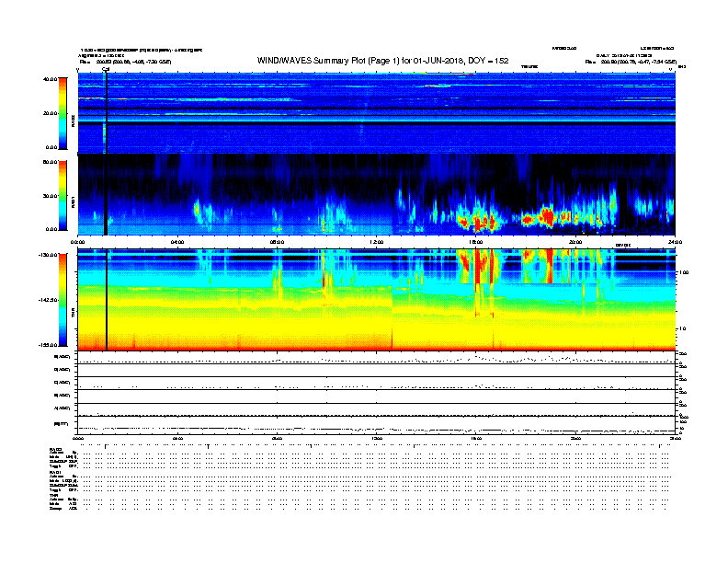Select the 30.00 tick on RAD1 colorbar

coord(50,196)
